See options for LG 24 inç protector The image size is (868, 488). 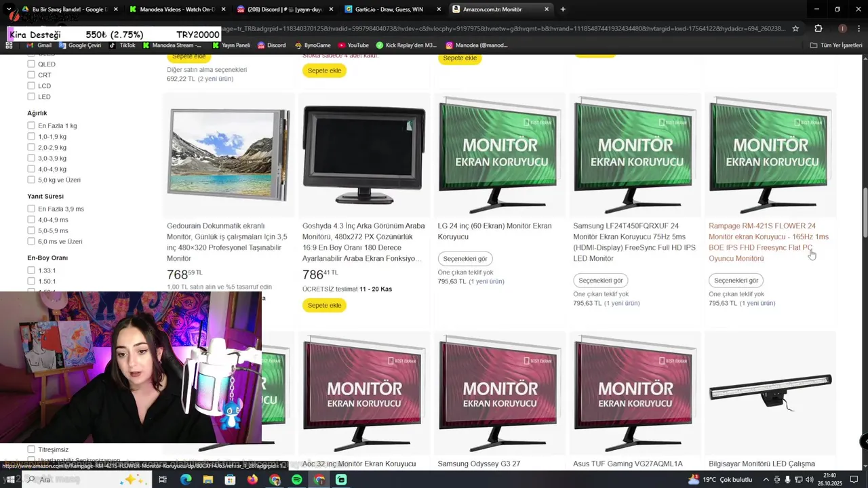point(465,259)
